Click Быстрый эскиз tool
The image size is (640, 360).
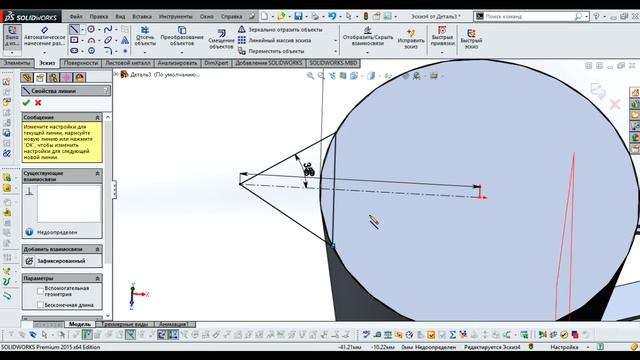pos(471,39)
